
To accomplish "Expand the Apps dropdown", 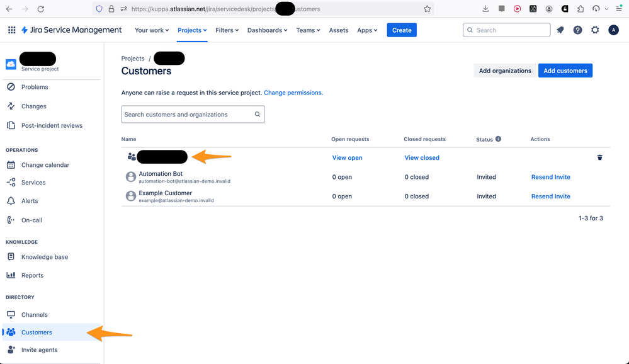I will coord(367,30).
